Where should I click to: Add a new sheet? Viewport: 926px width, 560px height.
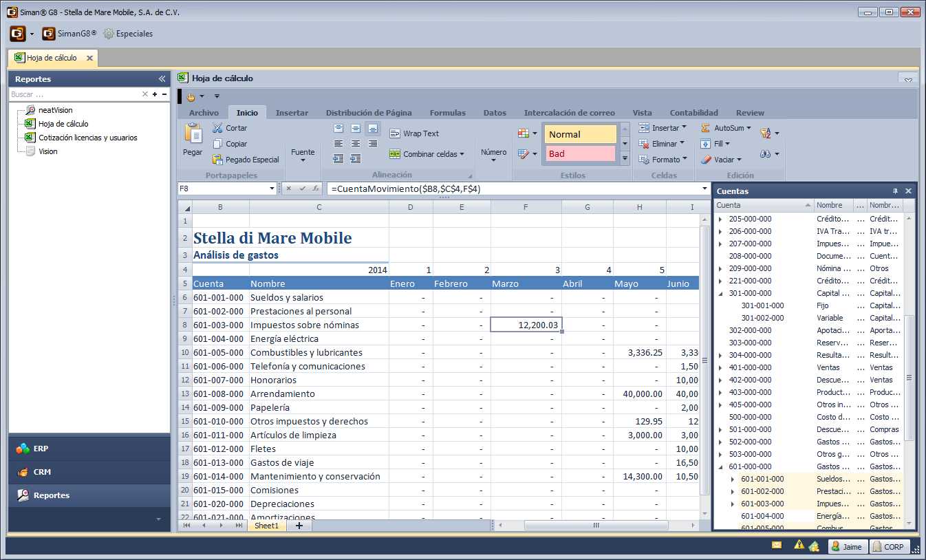(x=299, y=526)
